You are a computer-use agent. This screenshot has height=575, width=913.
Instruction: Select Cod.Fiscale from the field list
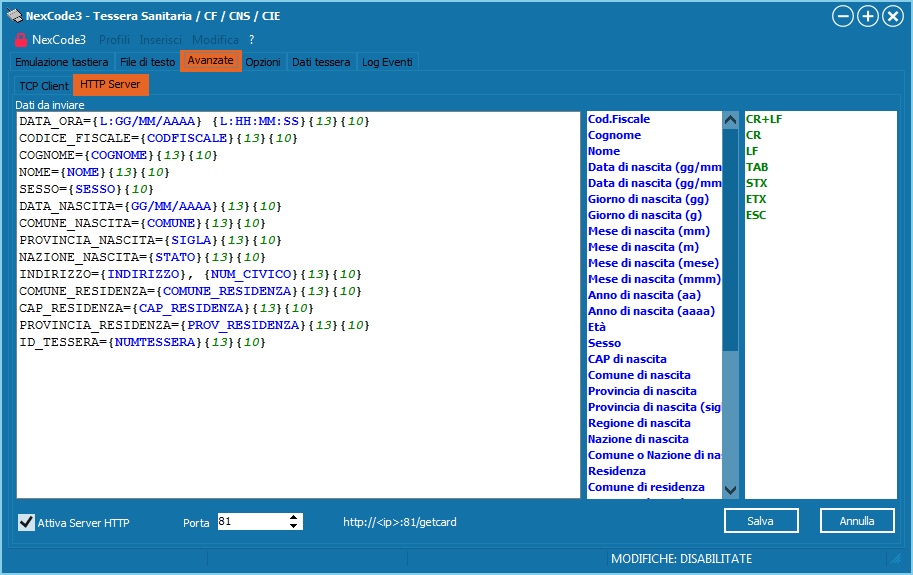[619, 119]
